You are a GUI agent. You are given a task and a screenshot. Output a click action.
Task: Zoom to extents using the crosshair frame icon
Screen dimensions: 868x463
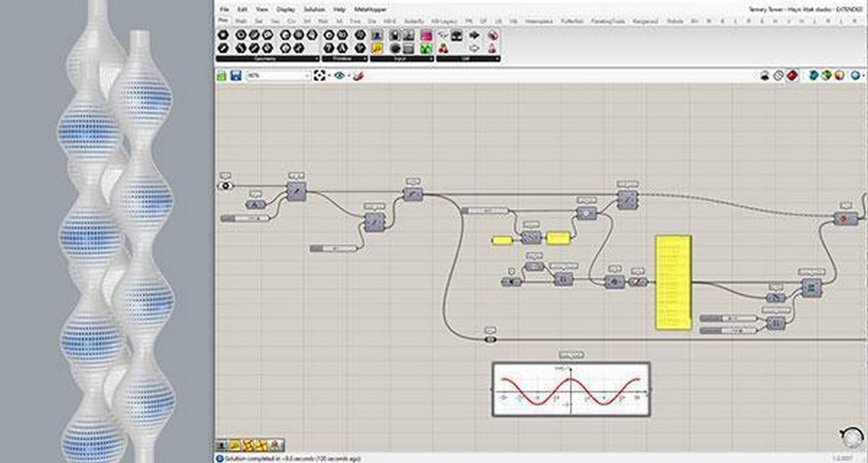pyautogui.click(x=319, y=75)
